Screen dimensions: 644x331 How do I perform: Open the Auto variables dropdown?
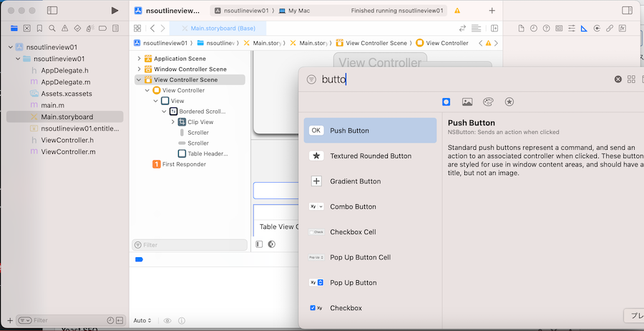pos(142,320)
